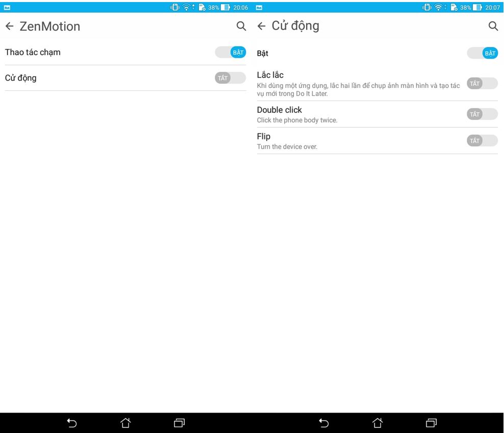Tap the ZenMotion screen title

(x=50, y=27)
